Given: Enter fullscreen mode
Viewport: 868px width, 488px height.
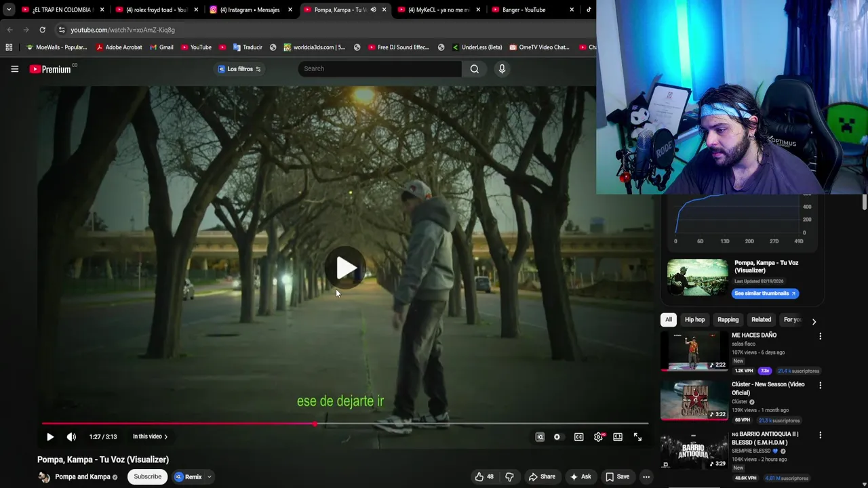Looking at the screenshot, I should 637,437.
